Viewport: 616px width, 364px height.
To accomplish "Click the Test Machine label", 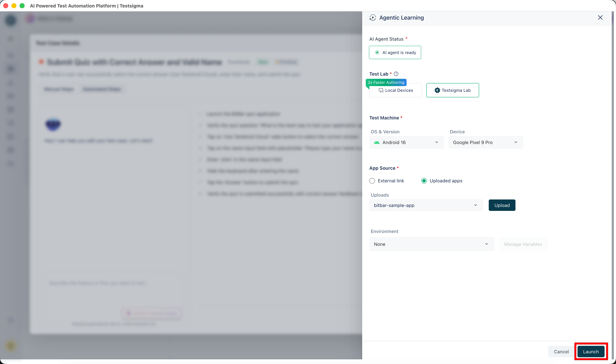I will (x=384, y=118).
